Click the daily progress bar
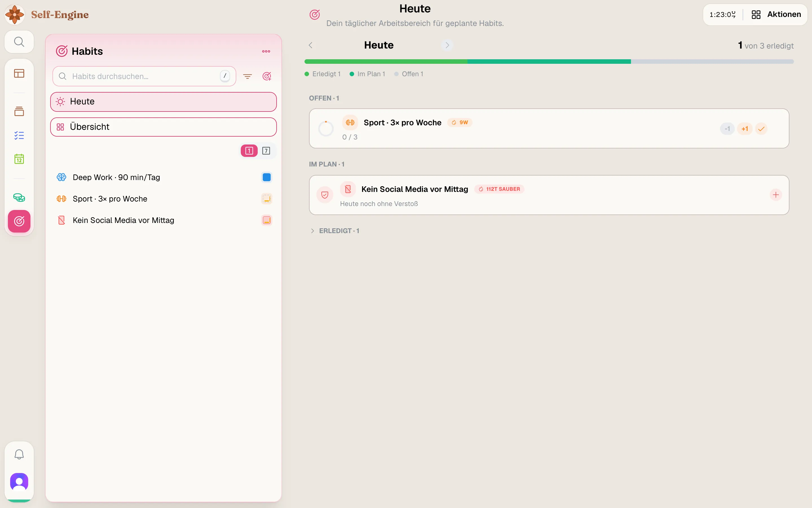This screenshot has width=812, height=508. (549, 62)
